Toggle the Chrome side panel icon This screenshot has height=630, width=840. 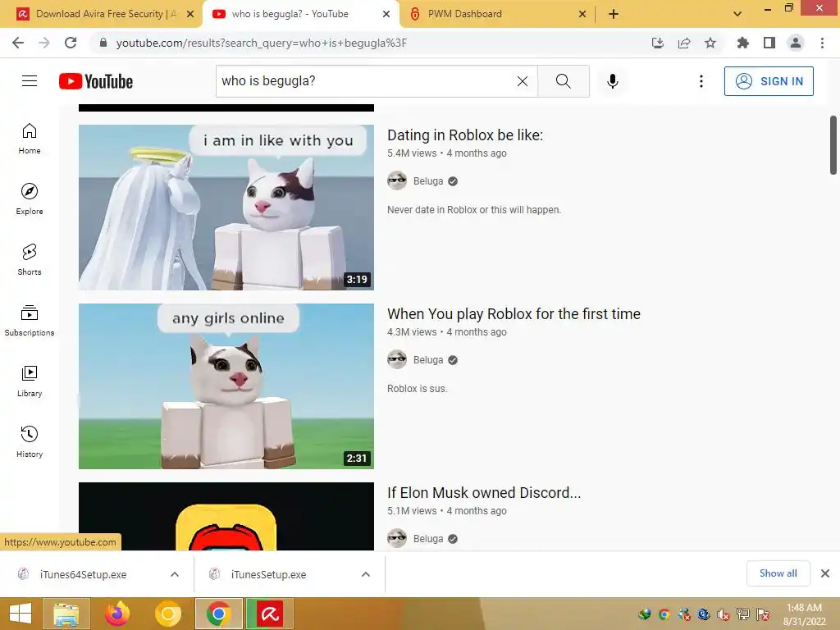(x=769, y=43)
